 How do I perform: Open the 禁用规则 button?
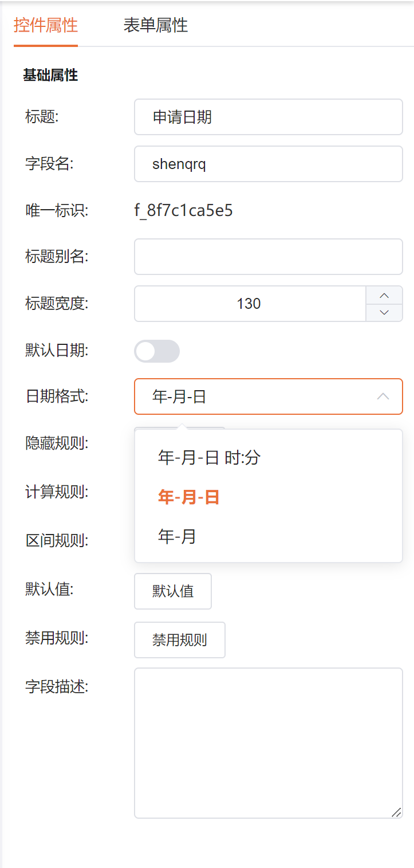coord(180,640)
